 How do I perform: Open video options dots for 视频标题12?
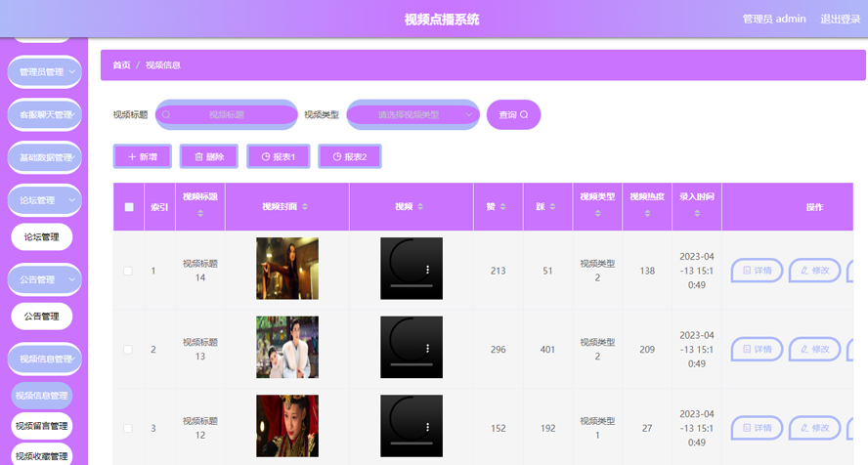pos(427,427)
